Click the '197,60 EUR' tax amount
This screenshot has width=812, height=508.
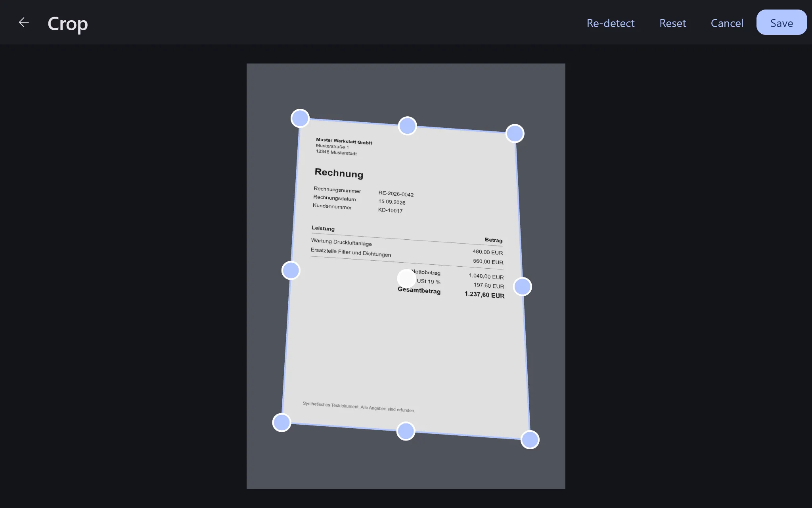click(489, 285)
